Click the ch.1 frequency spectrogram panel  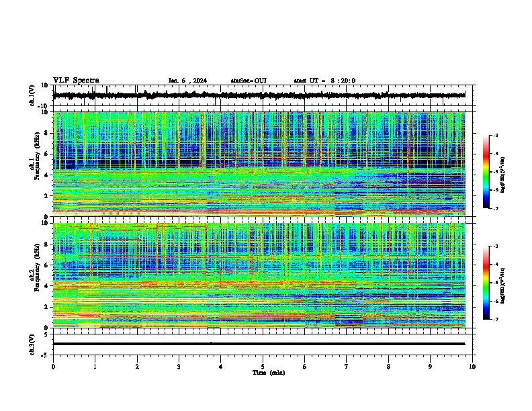point(262,164)
